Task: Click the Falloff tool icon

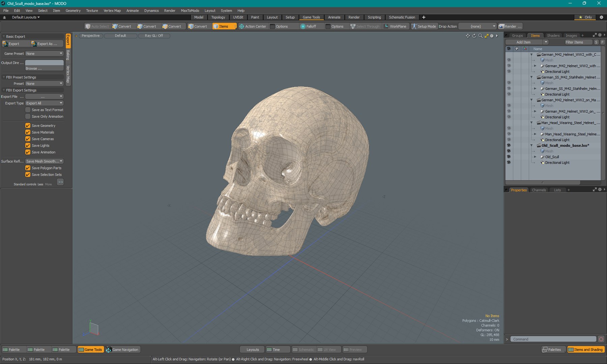Action: (303, 26)
